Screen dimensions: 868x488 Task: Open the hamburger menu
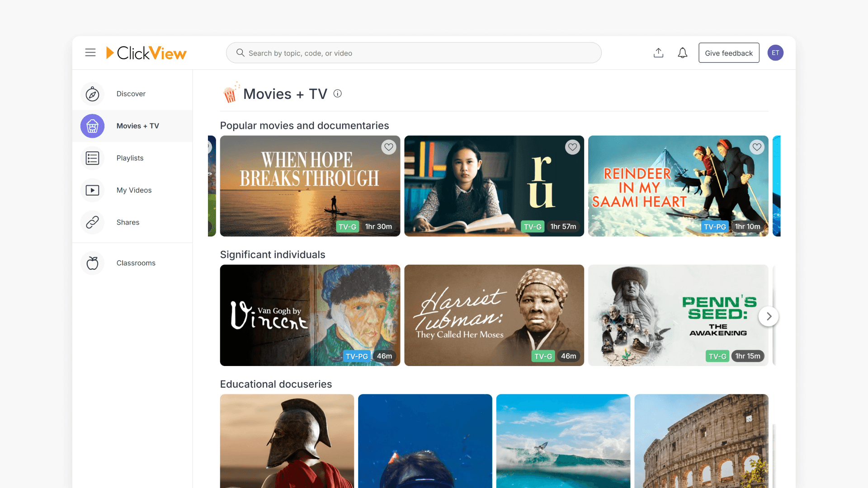[90, 52]
